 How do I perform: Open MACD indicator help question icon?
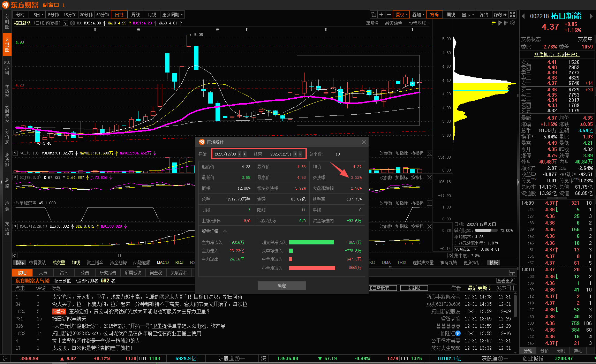(x=15, y=226)
